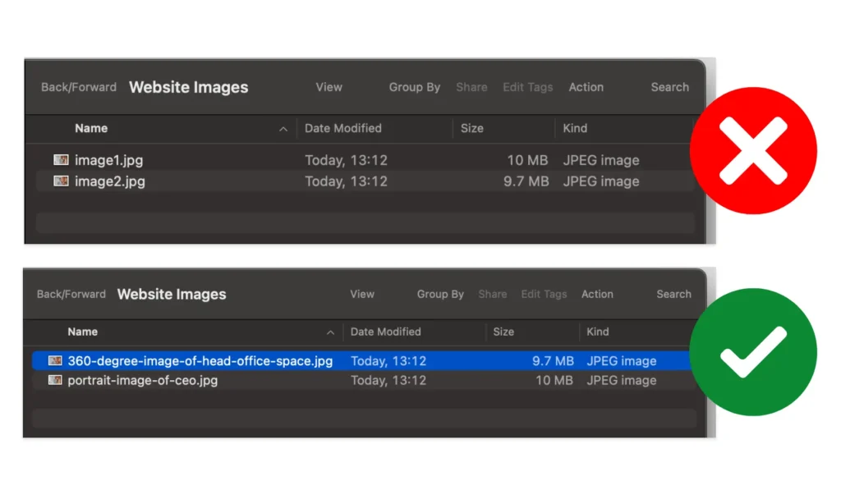Image resolution: width=841 pixels, height=504 pixels.
Task: Click Share in bottom Finder window toolbar
Action: click(493, 294)
